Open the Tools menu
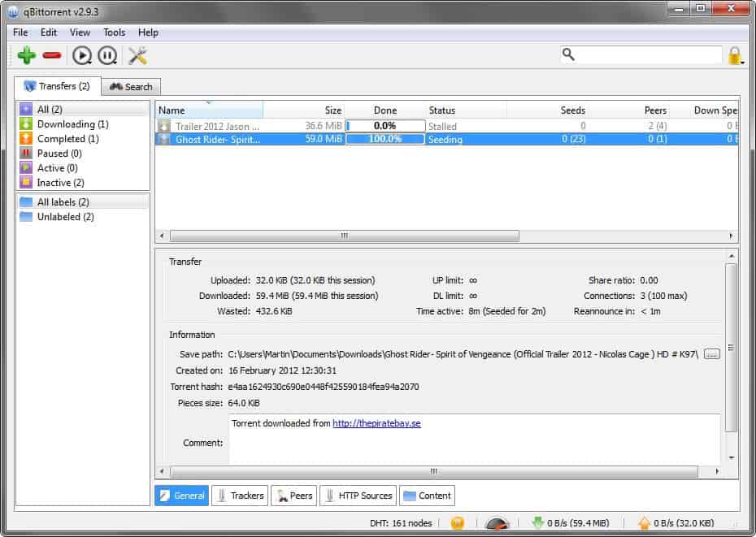The height and width of the screenshot is (537, 756). [113, 32]
